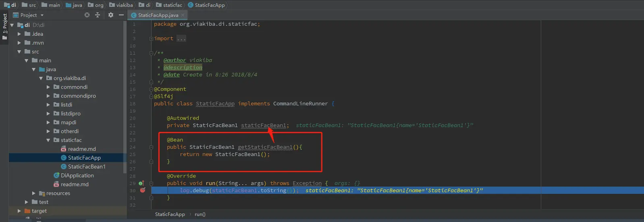644x222 pixels.
Task: Click the di breadcrumb in navigation bar
Action: tap(10, 5)
